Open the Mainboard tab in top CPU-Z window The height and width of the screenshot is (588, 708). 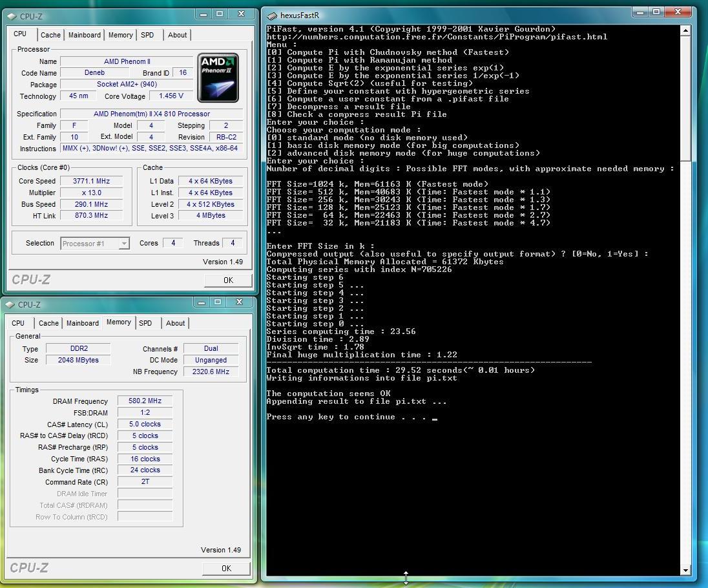85,35
